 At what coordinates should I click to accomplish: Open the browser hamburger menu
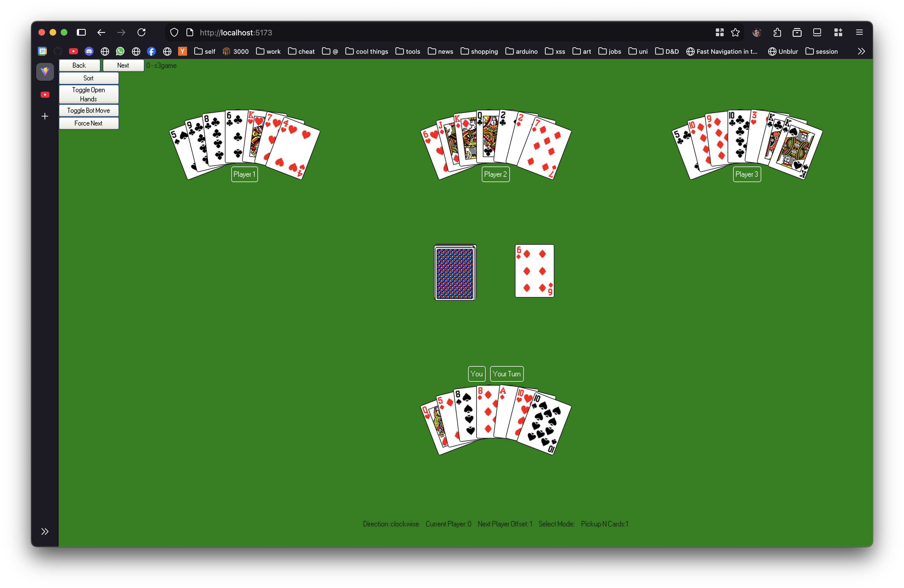[x=859, y=33]
